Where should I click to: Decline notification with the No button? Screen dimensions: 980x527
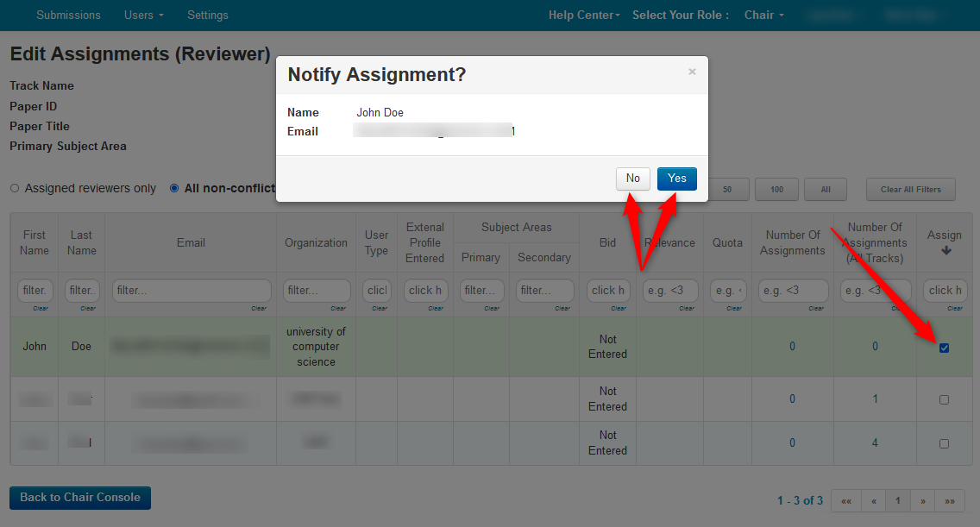tap(632, 179)
